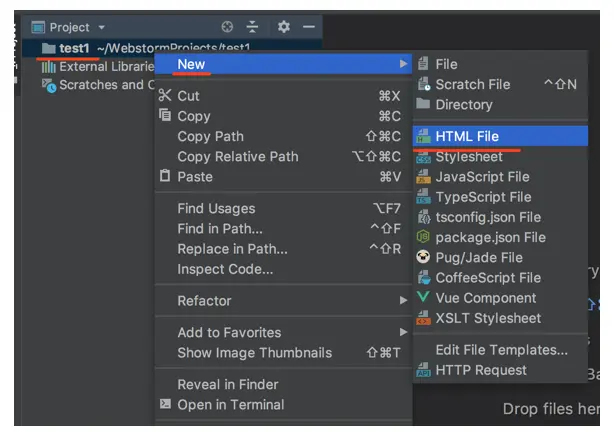The image size is (614, 432).
Task: Create a new TypeScript File
Action: [x=500, y=197]
